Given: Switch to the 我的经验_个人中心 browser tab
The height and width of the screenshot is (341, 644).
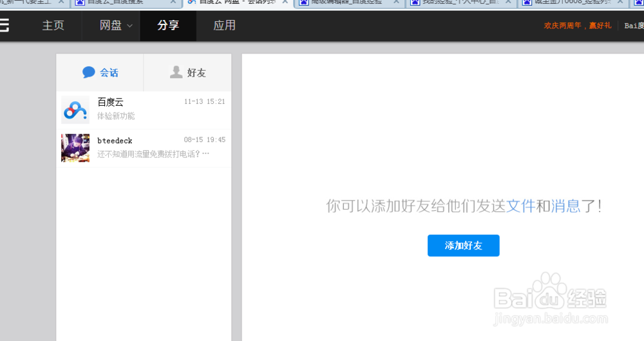Looking at the screenshot, I should [460, 3].
